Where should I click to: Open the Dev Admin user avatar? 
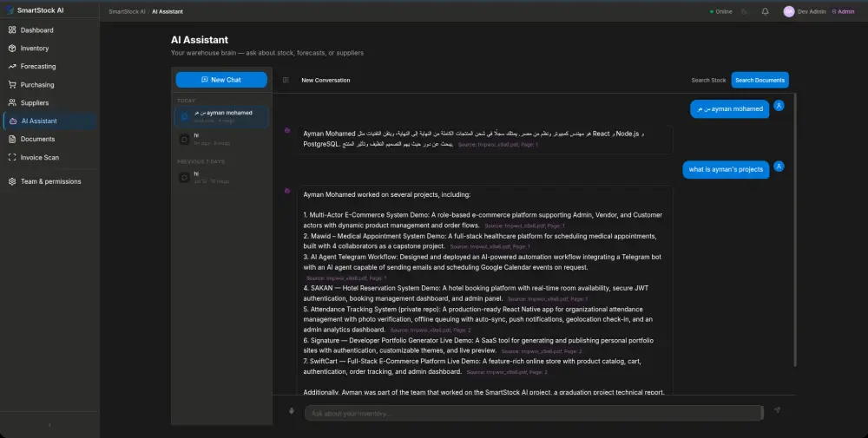pyautogui.click(x=788, y=11)
